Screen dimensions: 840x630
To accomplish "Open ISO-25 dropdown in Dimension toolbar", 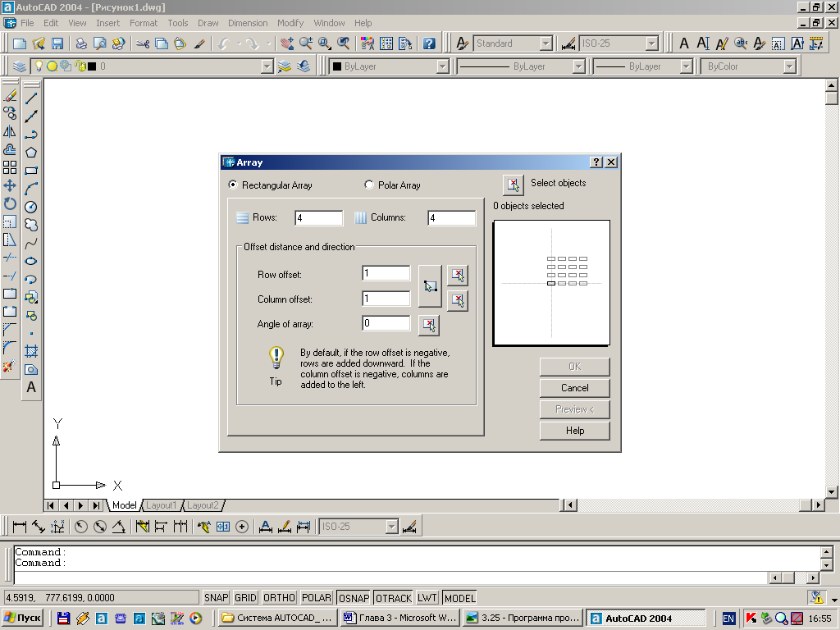I will [x=392, y=527].
